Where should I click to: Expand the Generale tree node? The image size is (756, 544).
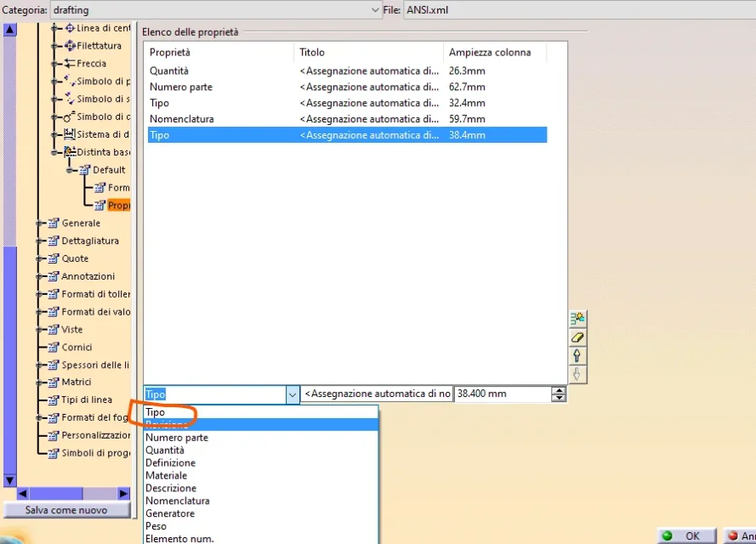click(39, 223)
